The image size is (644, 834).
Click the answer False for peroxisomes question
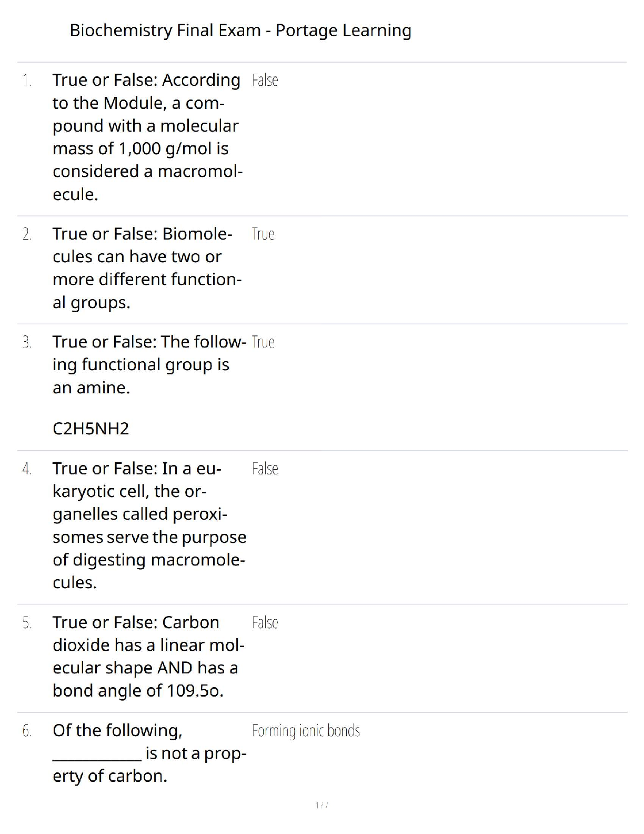click(x=265, y=469)
